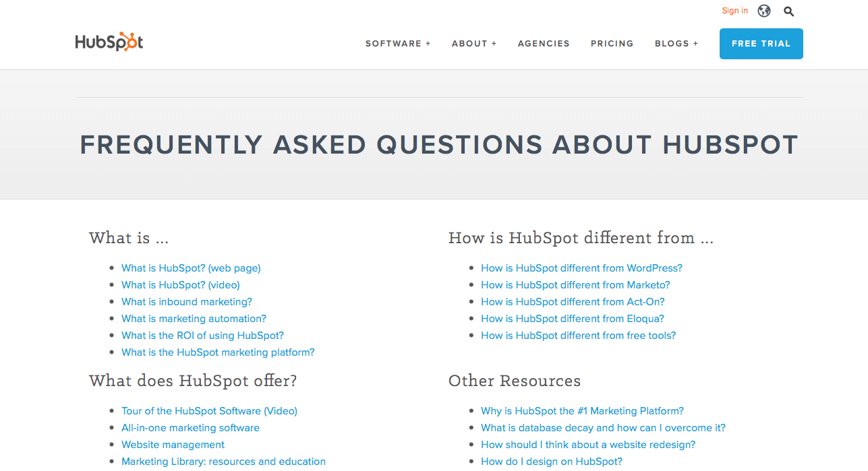Open the Agencies page
This screenshot has width=868, height=471.
tap(544, 44)
